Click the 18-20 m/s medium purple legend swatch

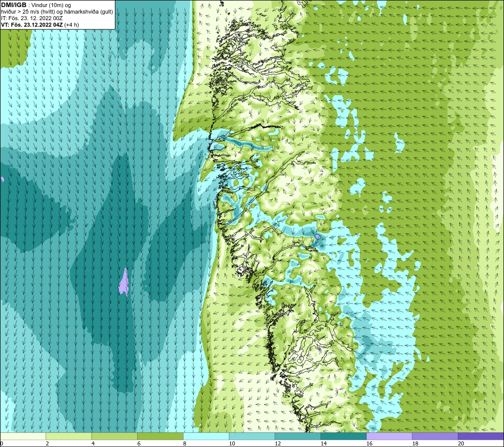point(435,436)
